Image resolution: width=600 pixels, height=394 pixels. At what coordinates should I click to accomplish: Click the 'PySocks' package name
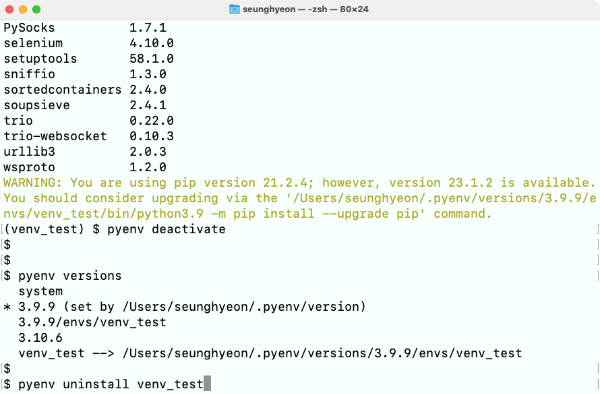click(x=29, y=28)
